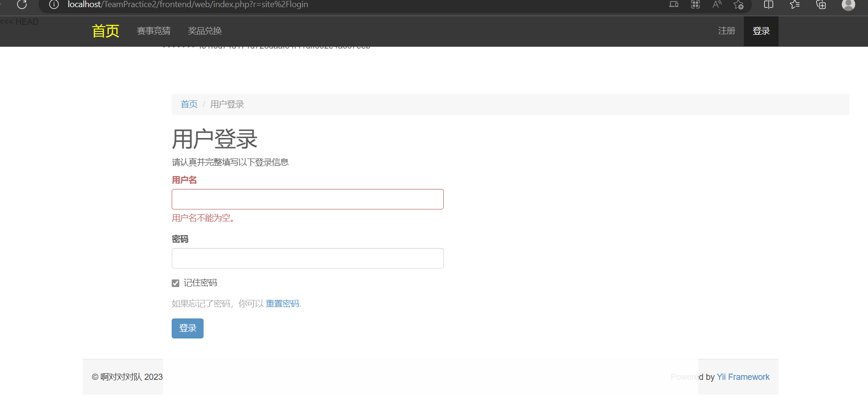Click the device/cast icon in address bar
This screenshot has height=417, width=868.
tap(674, 4)
